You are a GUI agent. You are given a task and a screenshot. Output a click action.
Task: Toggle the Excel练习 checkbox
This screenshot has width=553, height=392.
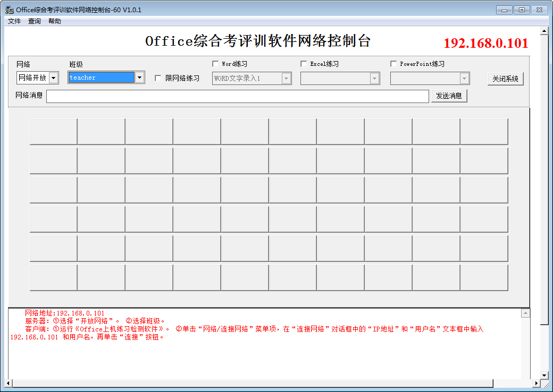click(x=304, y=64)
